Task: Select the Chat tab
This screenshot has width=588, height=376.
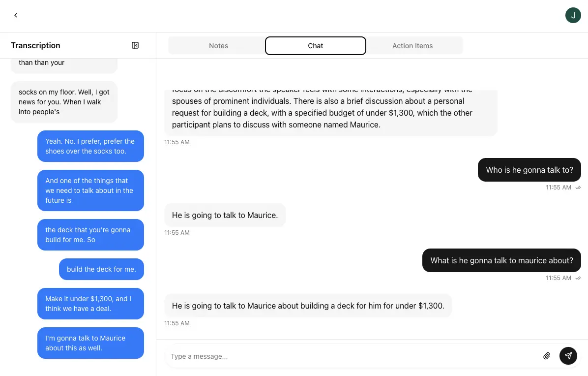Action: click(x=315, y=46)
